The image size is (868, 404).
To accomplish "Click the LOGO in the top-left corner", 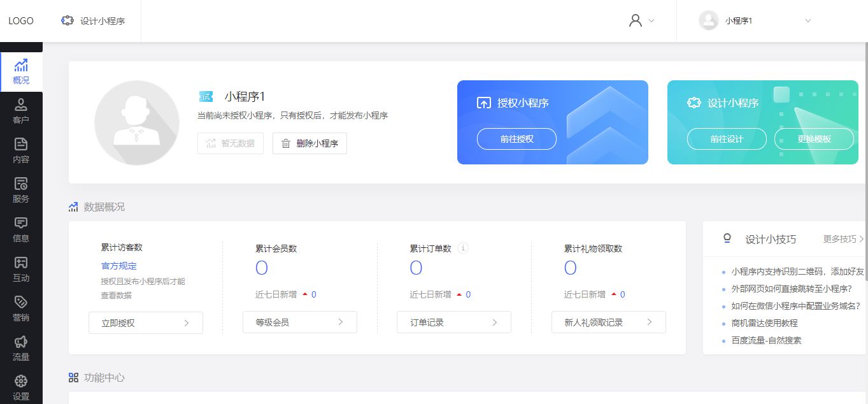I will coord(21,20).
